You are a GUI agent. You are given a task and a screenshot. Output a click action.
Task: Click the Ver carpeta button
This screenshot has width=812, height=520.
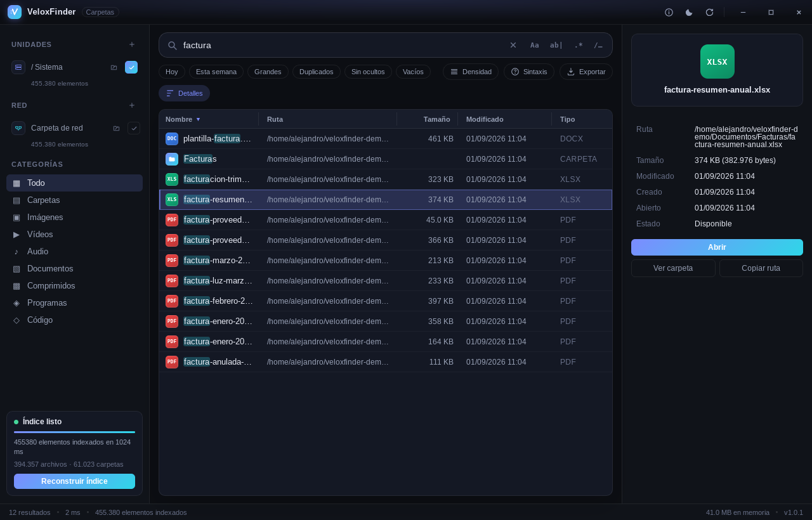coord(673,268)
